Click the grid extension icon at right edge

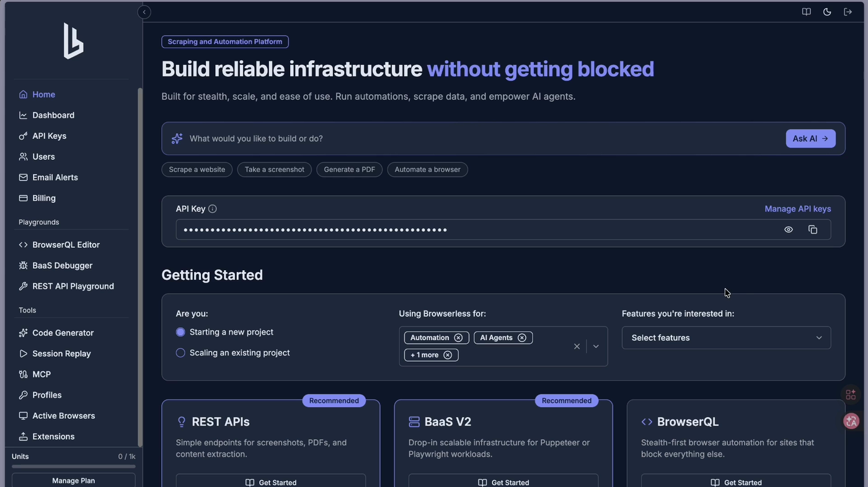(851, 394)
